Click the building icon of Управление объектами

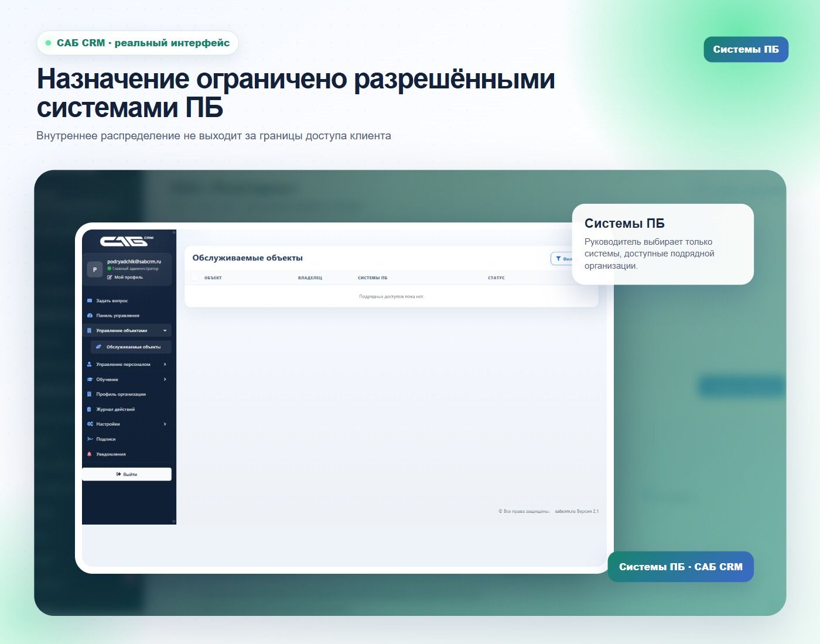90,330
